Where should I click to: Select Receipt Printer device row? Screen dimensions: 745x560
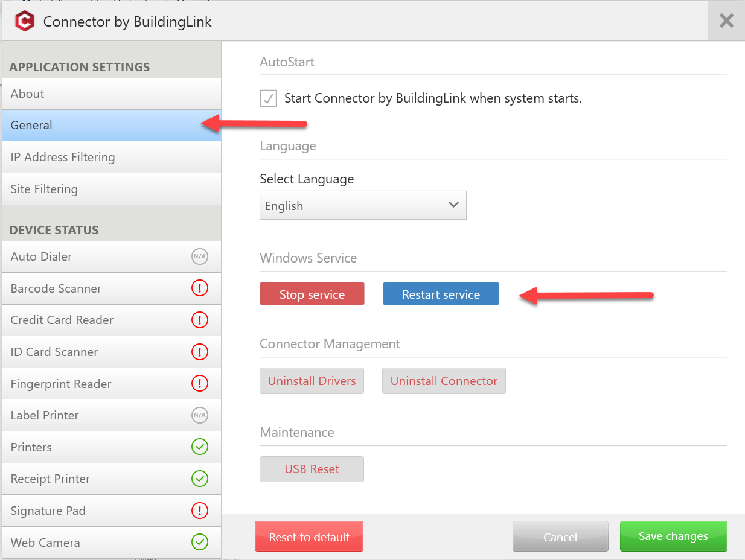[x=111, y=479]
